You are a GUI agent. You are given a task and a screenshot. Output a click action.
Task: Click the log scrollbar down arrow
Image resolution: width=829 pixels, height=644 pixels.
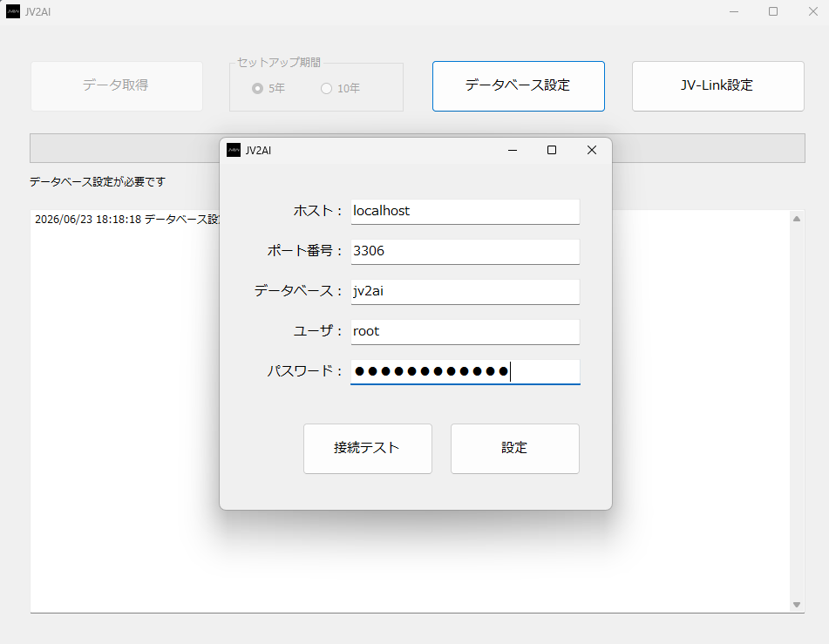pos(797,605)
